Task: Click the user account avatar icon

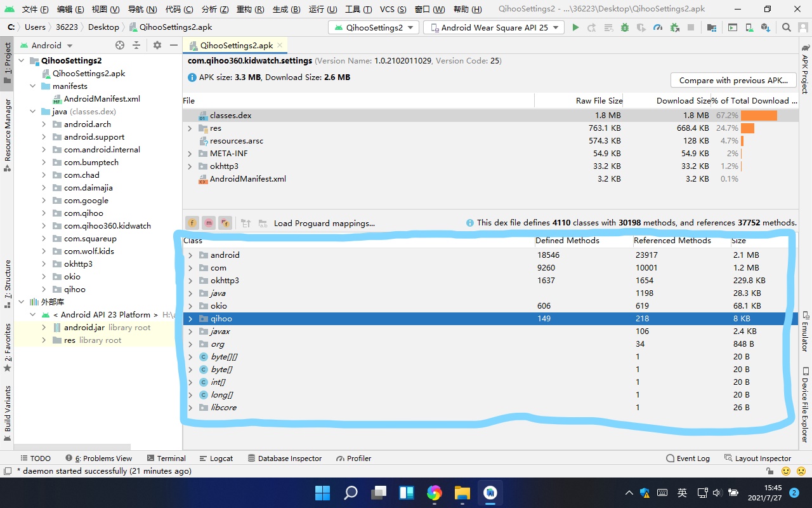Action: coord(802,27)
